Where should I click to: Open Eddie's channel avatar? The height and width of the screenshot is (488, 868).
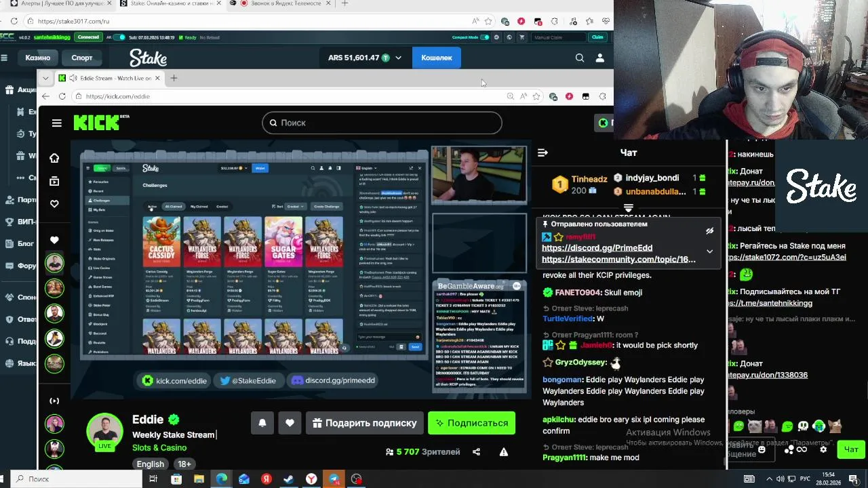[x=104, y=432]
